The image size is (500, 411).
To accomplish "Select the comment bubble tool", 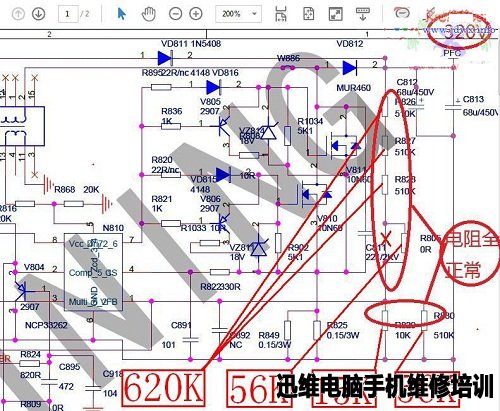I will (403, 13).
